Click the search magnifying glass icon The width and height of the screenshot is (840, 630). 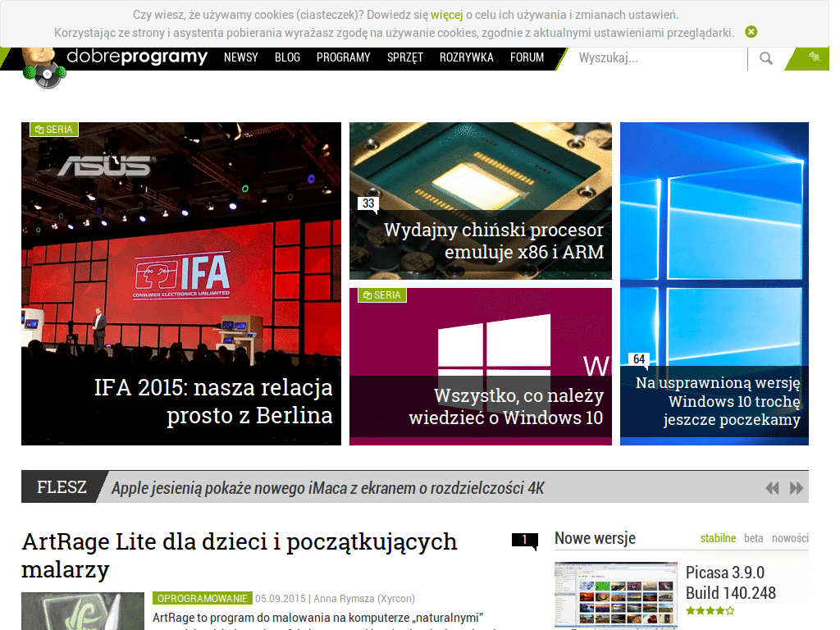click(x=765, y=58)
